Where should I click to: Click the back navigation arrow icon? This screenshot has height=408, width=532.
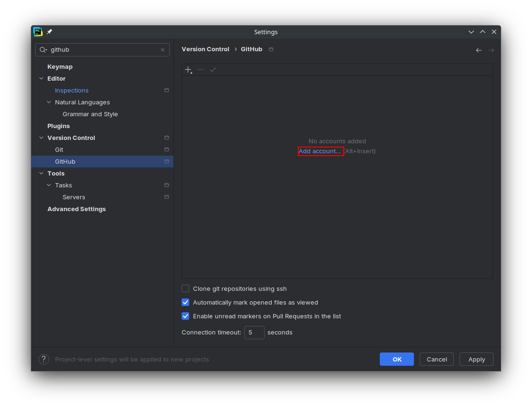pos(478,50)
